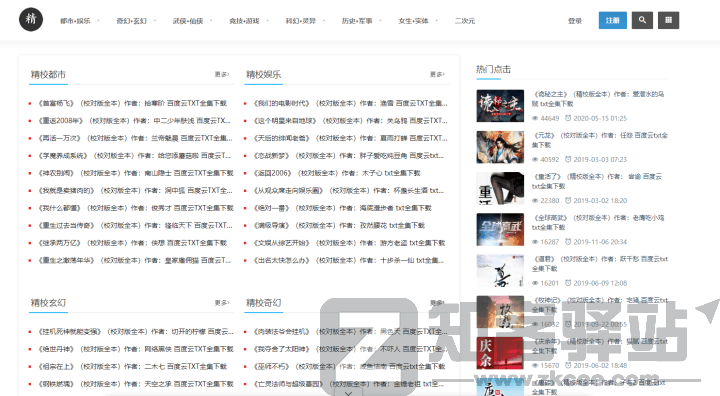The height and width of the screenshot is (396, 720).
Task: Open 《这个明星来自地球》 book entry
Action: coord(350,121)
